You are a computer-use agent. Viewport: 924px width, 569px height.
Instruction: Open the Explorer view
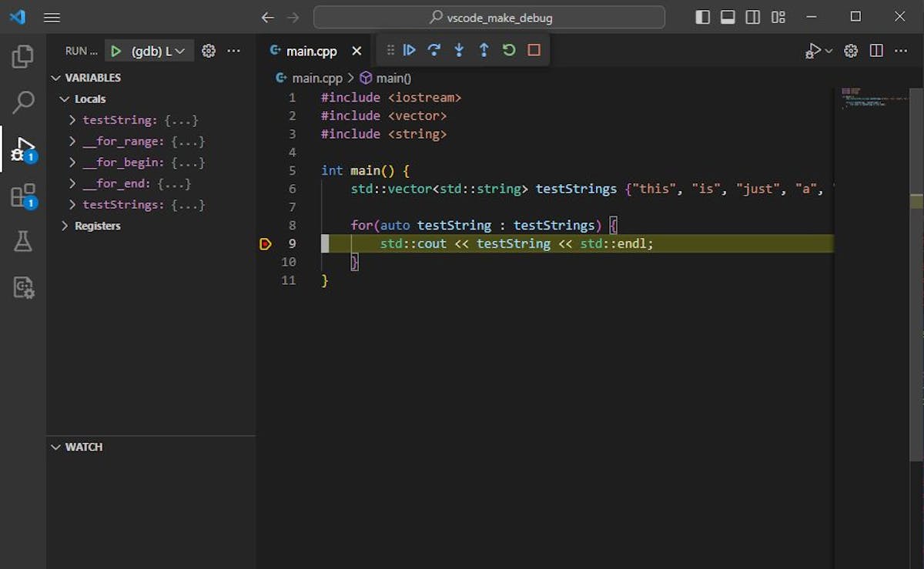pos(23,55)
